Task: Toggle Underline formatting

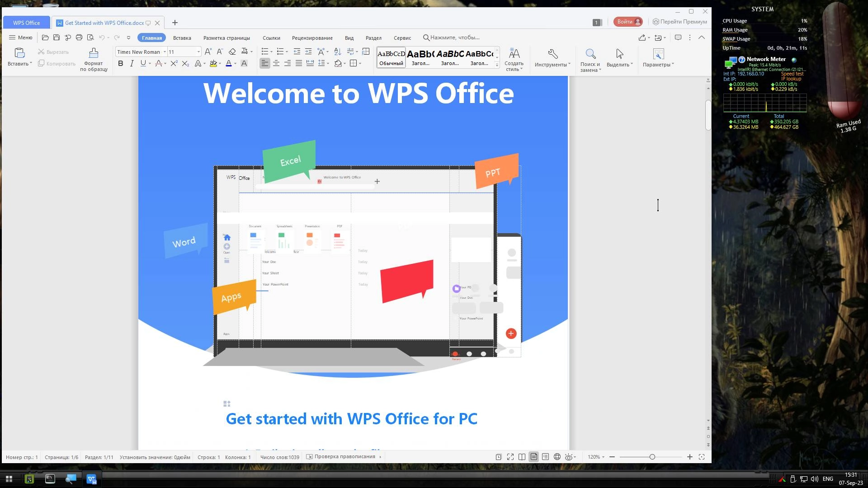Action: [x=143, y=64]
